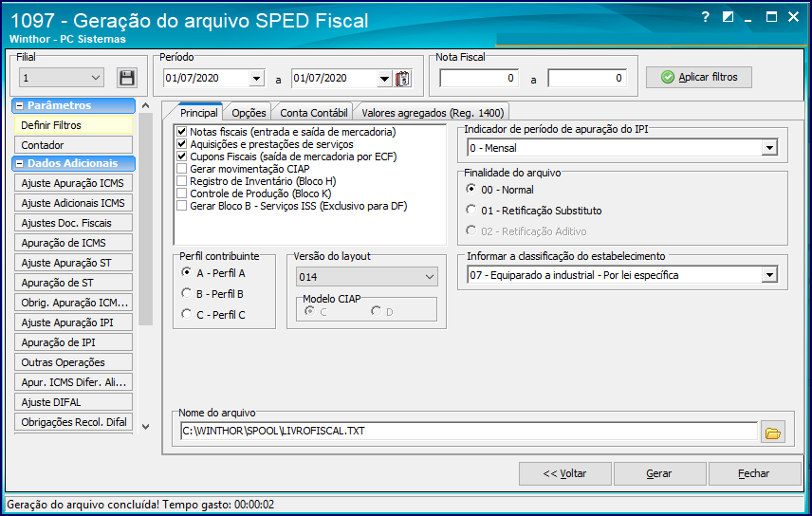Open Apuração de IPI

[x=73, y=342]
